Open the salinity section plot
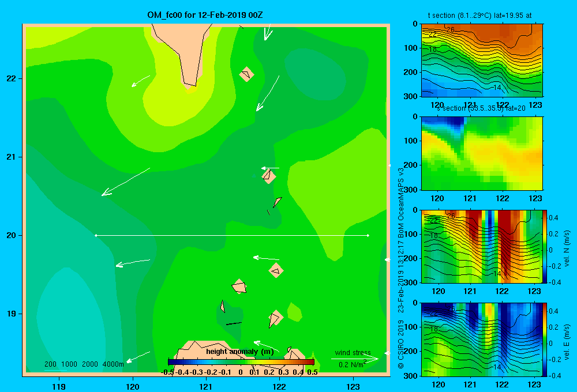Screen dimensions: 577x392 (x=482, y=153)
